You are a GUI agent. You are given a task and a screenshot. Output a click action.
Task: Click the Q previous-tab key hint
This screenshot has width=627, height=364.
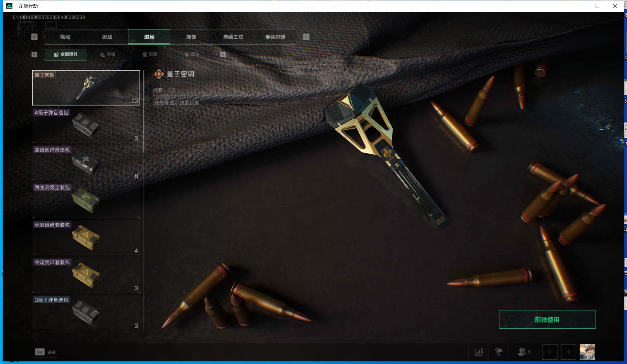tap(34, 37)
